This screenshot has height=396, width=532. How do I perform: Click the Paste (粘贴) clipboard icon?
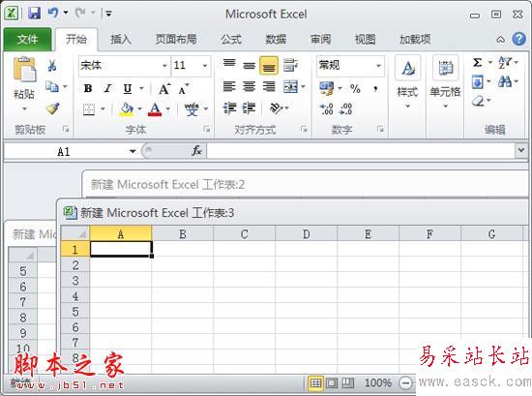pos(24,70)
